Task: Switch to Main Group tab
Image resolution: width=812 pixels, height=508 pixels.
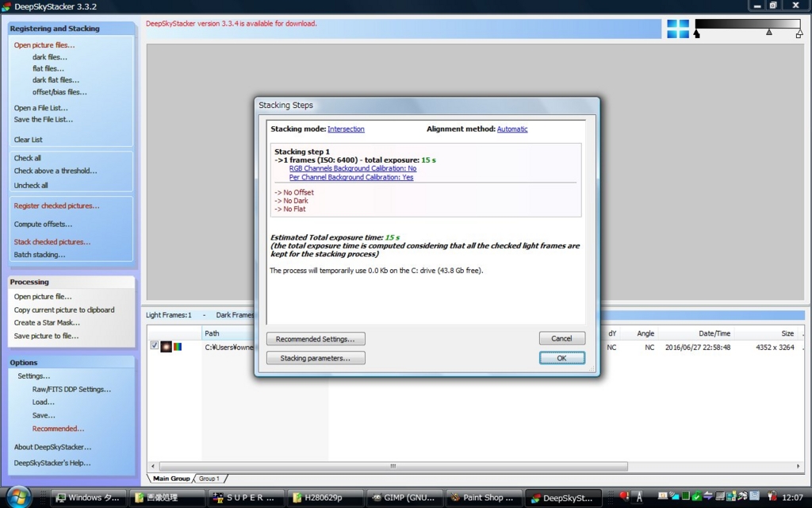Action: tap(171, 479)
